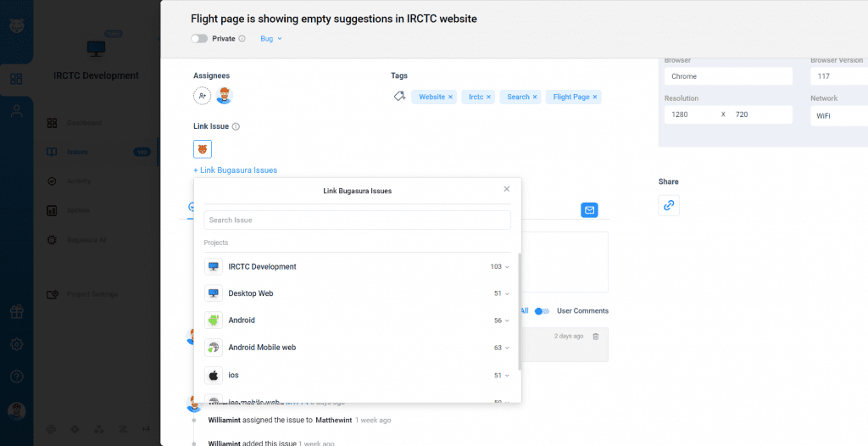This screenshot has width=868, height=446.
Task: Click the IRCTC Development monitor icon in popup
Action: pos(214,266)
